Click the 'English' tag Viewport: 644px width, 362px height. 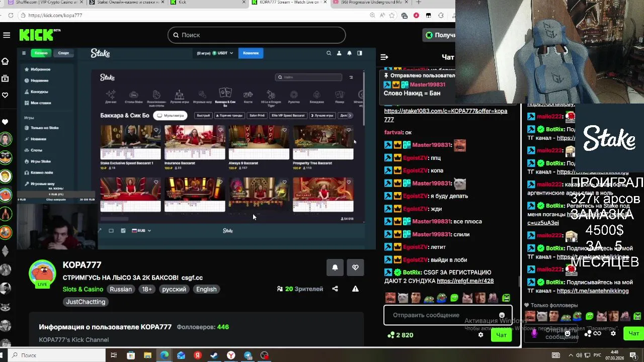tap(206, 289)
